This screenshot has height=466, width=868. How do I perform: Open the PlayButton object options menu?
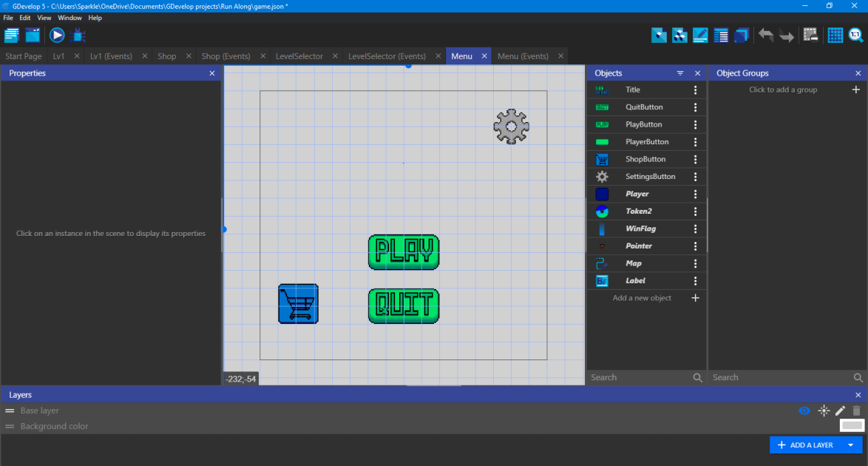[695, 125]
